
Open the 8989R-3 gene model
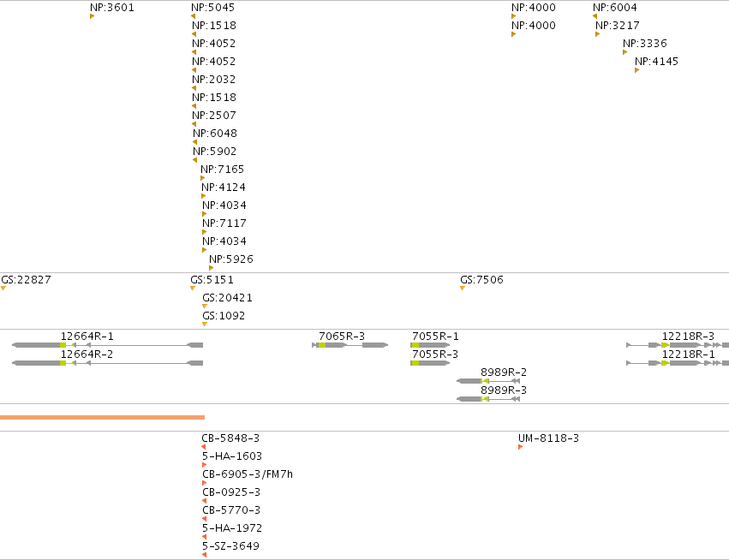pyautogui.click(x=488, y=399)
